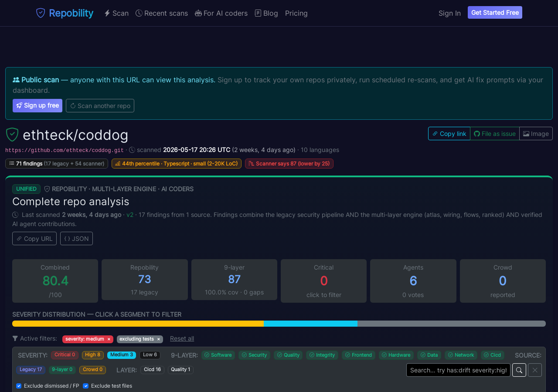Select the Data layer chip
This screenshot has width=558, height=392.
(x=429, y=355)
